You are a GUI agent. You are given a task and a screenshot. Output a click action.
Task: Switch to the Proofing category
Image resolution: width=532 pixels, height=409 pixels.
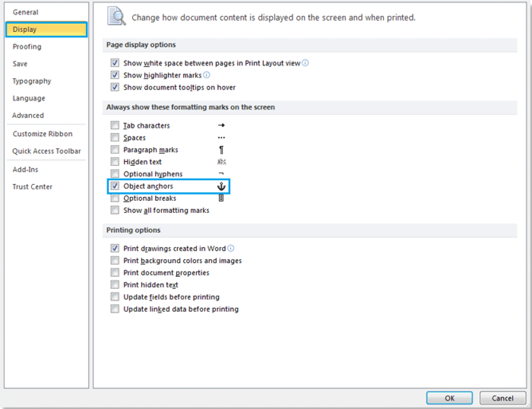[27, 47]
